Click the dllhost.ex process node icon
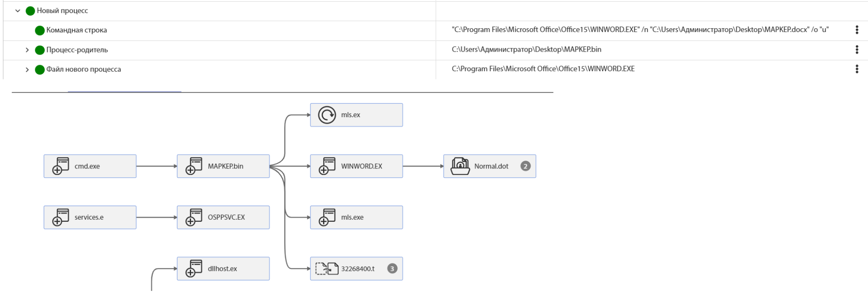 click(x=194, y=269)
